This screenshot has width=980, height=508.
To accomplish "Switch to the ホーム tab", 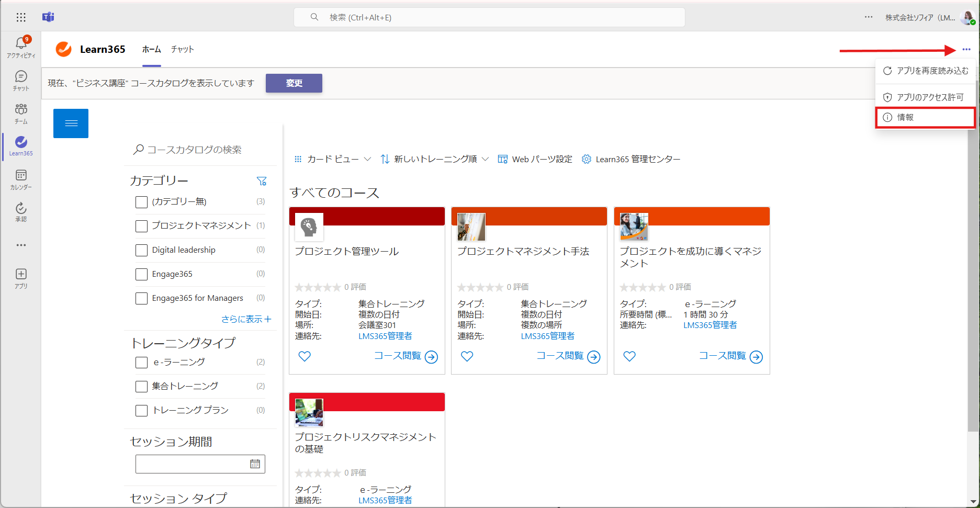I will (152, 49).
